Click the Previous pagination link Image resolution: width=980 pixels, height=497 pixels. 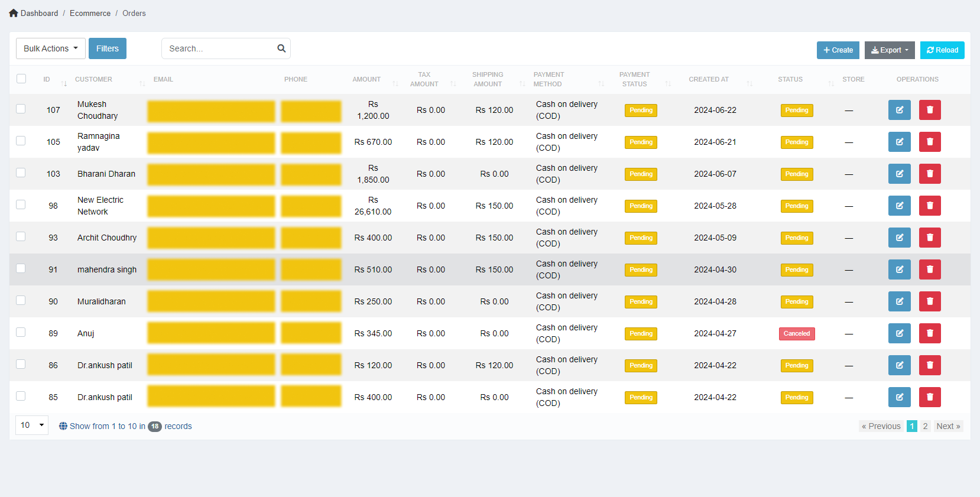(x=881, y=426)
